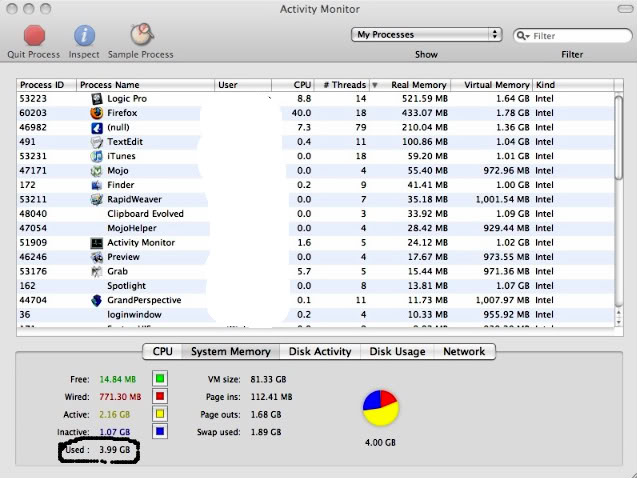Click Logic Pro real memory 521.59 MB
Screen dimensions: 637x478
pos(425,99)
